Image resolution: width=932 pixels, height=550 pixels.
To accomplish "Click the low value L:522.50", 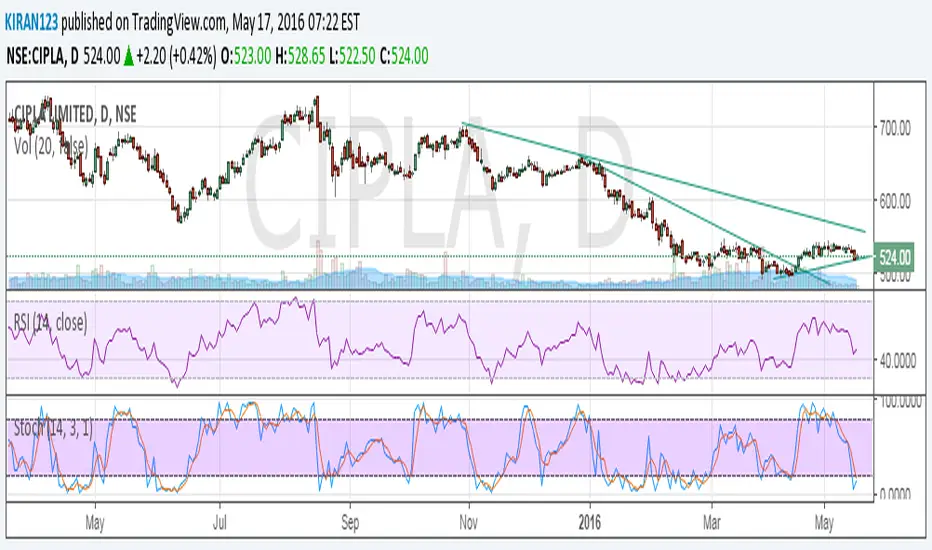I will [352, 56].
